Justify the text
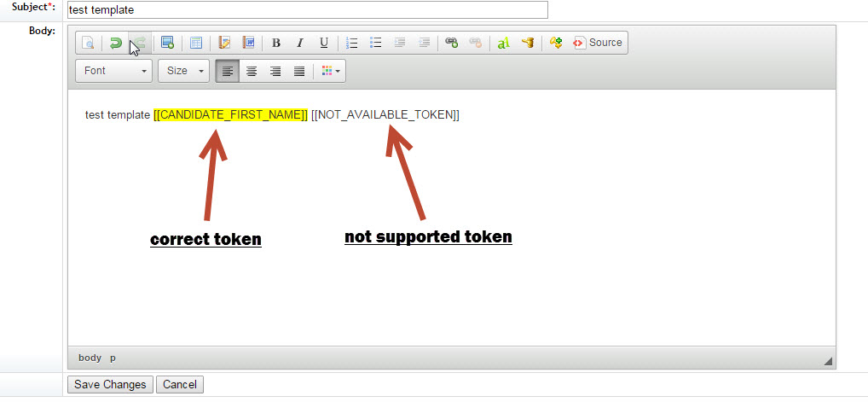Viewport: 868px width, 402px height. (299, 71)
